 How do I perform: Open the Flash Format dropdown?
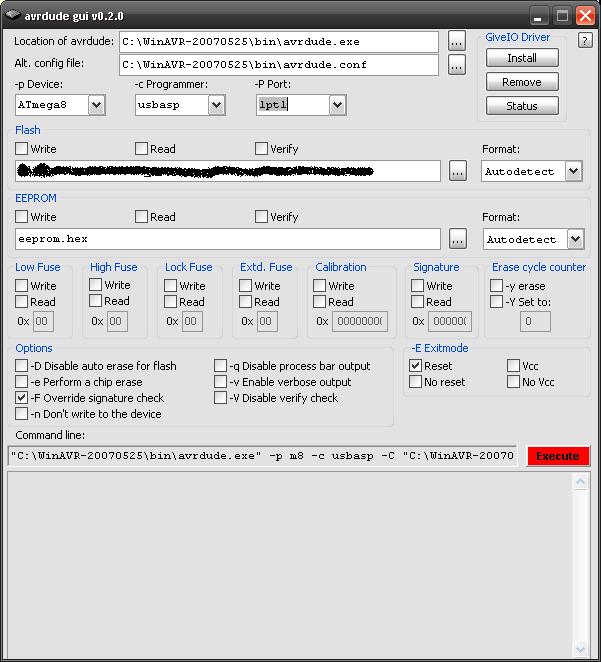coord(574,171)
